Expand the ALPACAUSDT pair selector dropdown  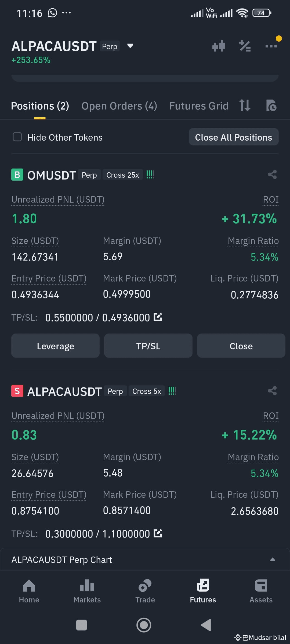[130, 46]
